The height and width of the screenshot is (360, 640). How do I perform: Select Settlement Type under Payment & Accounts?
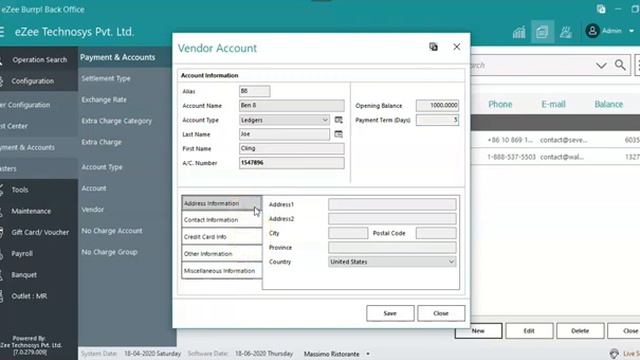point(106,78)
